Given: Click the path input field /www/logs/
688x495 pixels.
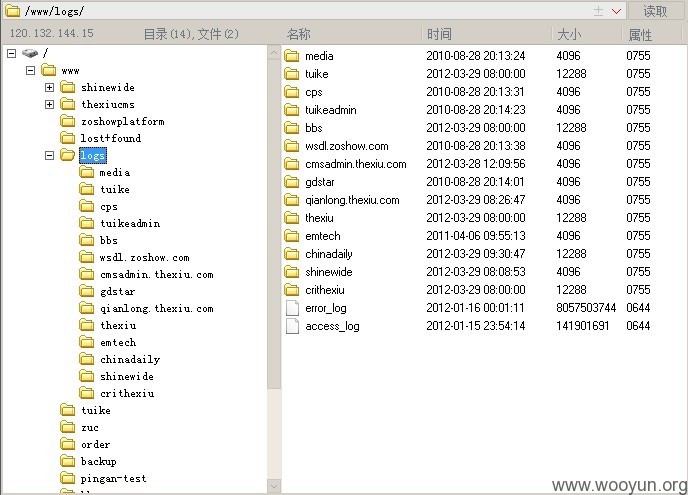Looking at the screenshot, I should (307, 11).
